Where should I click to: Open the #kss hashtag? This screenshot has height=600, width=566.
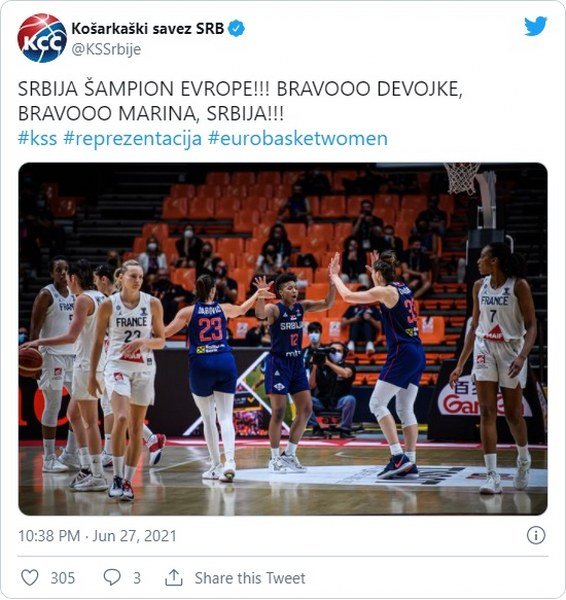38,138
